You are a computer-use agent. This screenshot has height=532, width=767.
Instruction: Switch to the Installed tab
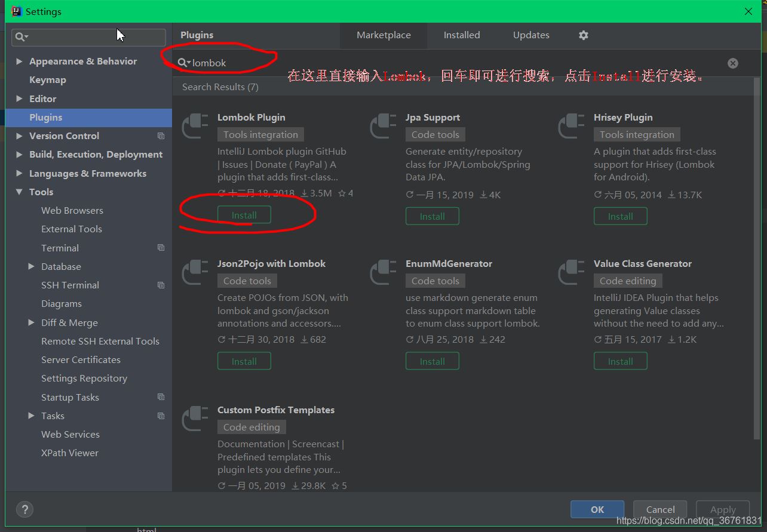[x=462, y=35]
